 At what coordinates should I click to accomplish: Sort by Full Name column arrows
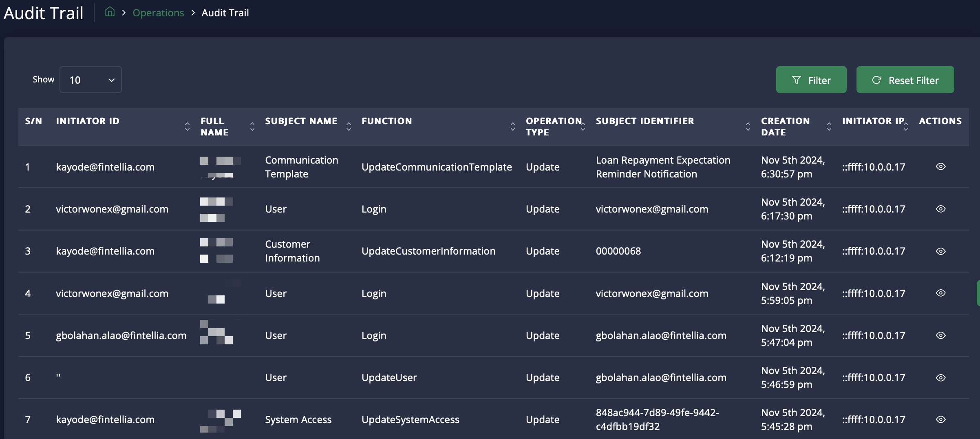pos(252,126)
